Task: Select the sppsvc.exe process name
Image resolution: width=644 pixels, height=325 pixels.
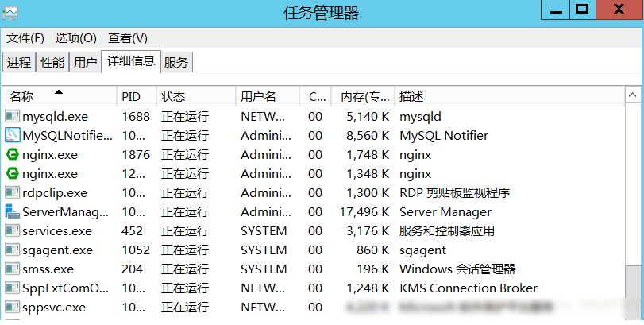Action: (54, 307)
